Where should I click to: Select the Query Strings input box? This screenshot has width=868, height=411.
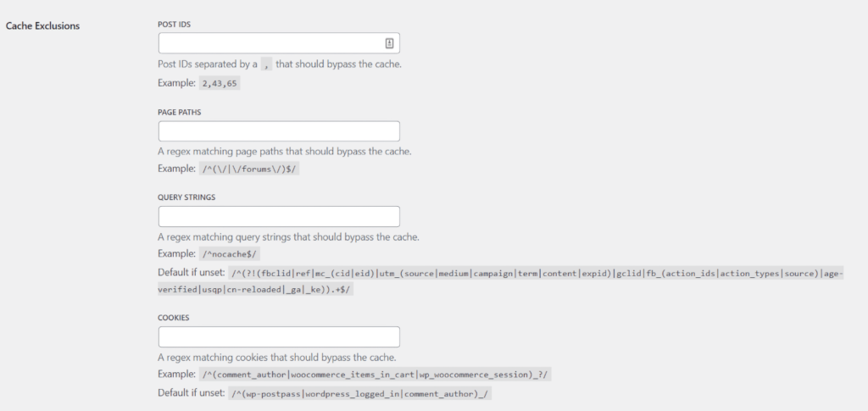[278, 216]
